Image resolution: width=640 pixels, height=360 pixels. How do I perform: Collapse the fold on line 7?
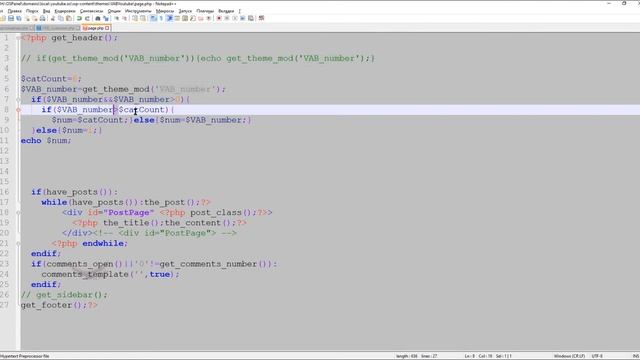(18, 99)
